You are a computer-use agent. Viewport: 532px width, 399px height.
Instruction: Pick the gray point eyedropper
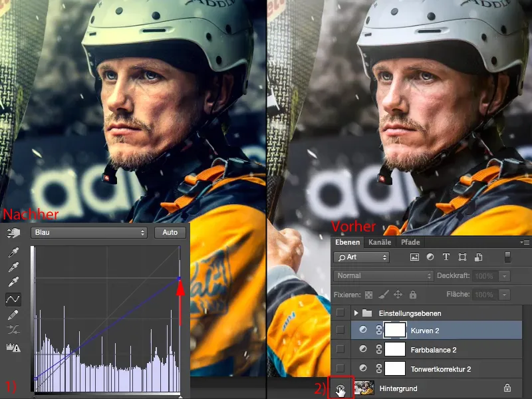tap(13, 267)
